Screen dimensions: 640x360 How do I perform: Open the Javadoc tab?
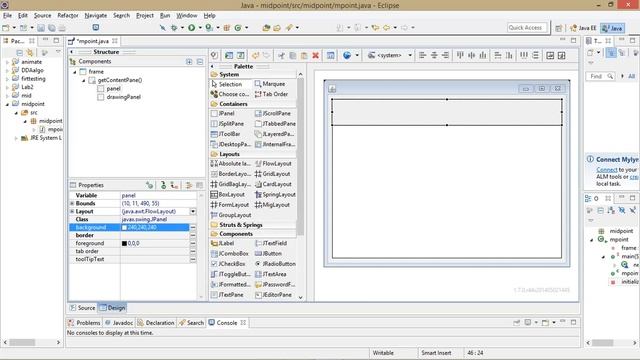click(x=119, y=323)
